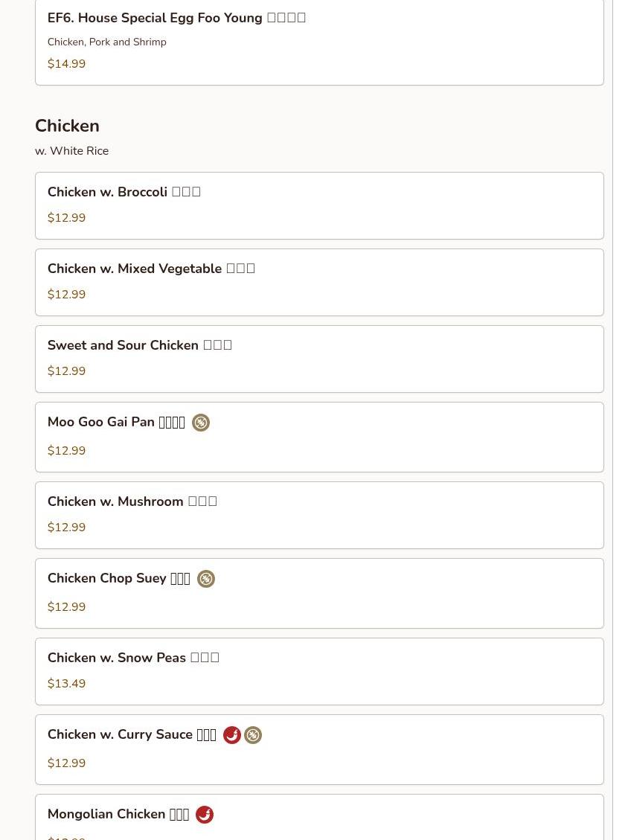Click the $13.49 price of Snow Peas dish

tap(66, 684)
